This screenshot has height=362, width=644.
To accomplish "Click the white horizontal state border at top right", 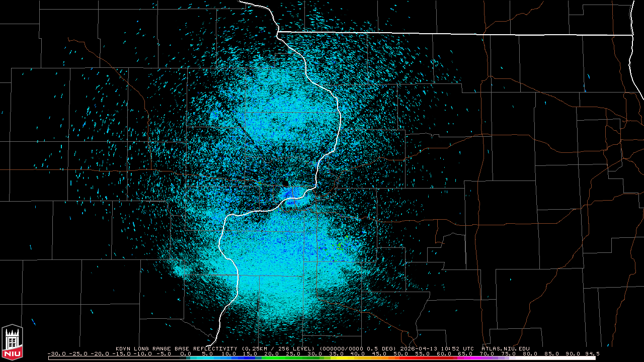I will 453,33.
